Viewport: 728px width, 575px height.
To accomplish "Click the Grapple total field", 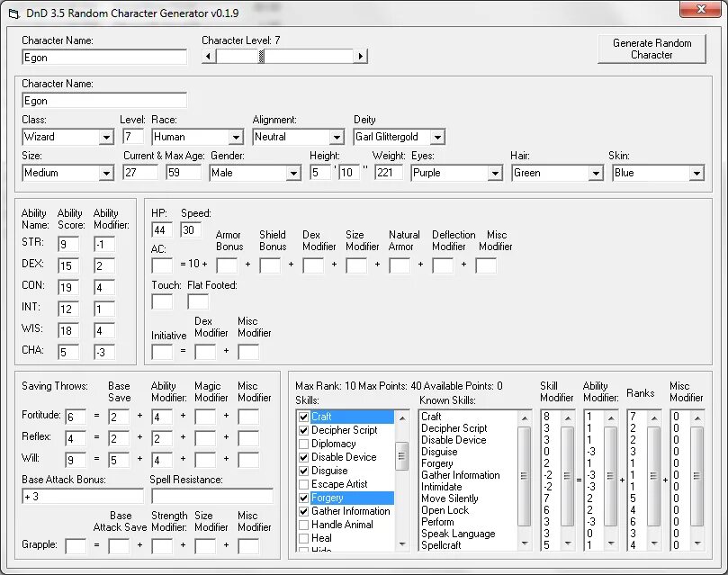I will (x=76, y=546).
